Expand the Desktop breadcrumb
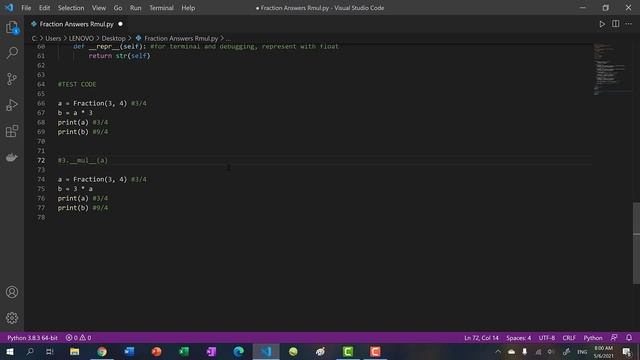Viewport: 640px width, 360px height. click(x=113, y=38)
